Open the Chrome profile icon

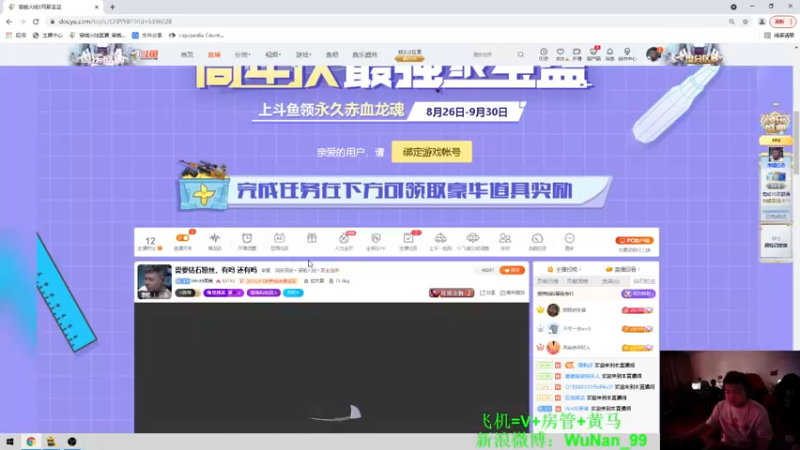tap(762, 21)
